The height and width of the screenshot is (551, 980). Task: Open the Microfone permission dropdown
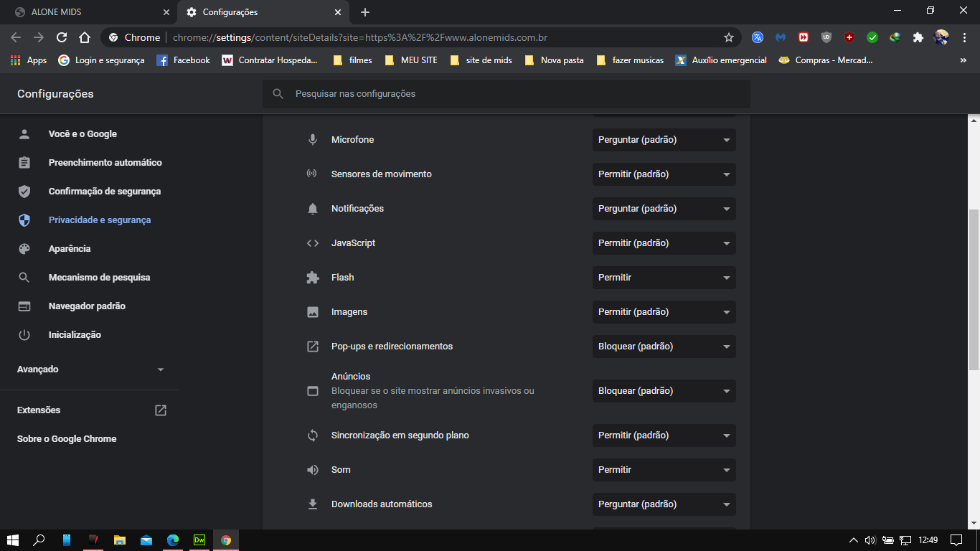pyautogui.click(x=664, y=140)
